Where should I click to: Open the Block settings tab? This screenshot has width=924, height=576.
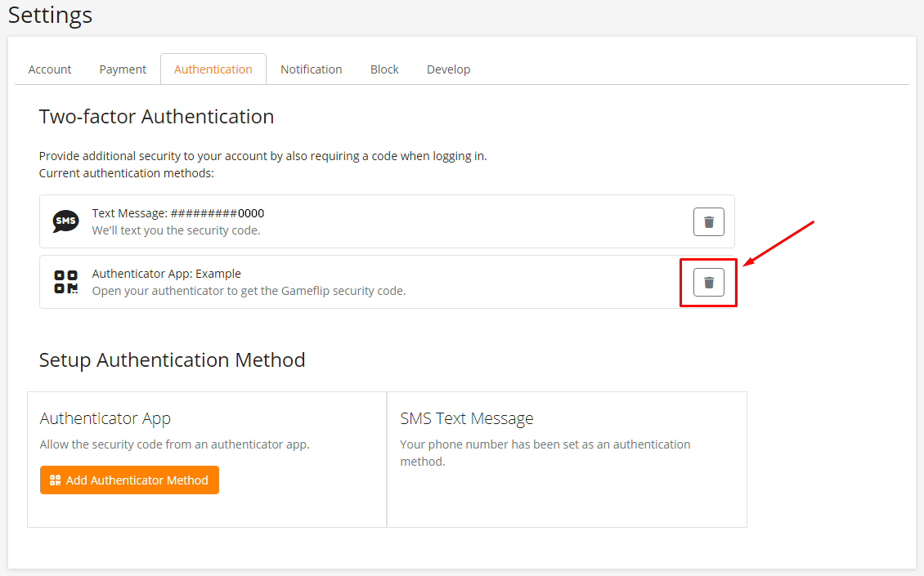tap(384, 69)
